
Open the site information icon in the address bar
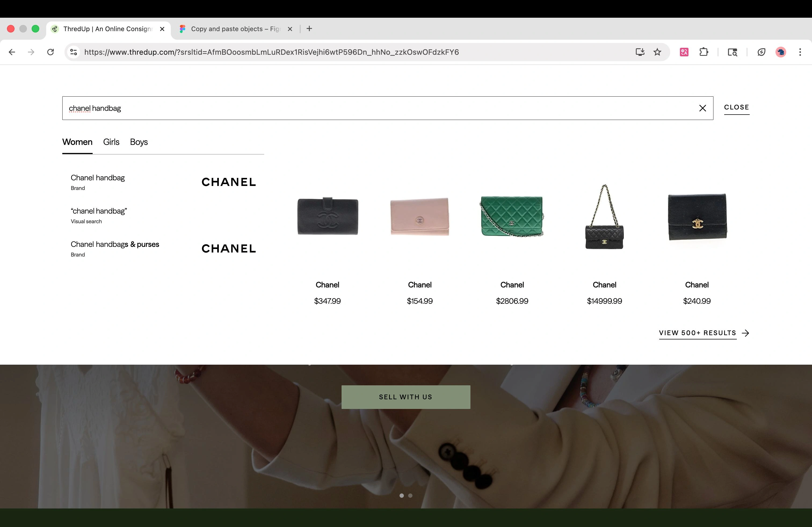(x=74, y=52)
